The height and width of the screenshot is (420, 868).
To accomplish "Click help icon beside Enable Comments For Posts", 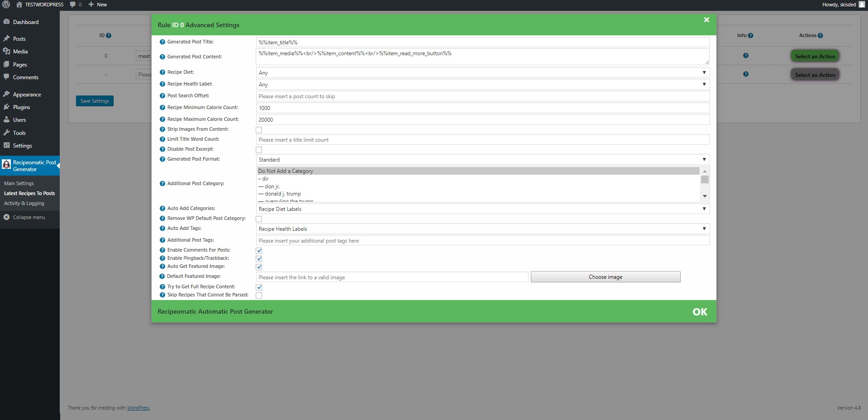I will [162, 250].
